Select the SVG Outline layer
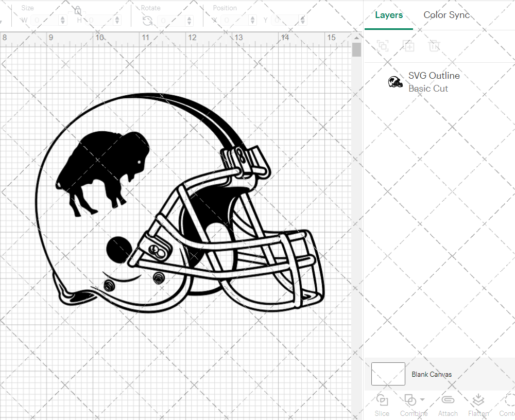This screenshot has width=515, height=420. (434, 82)
